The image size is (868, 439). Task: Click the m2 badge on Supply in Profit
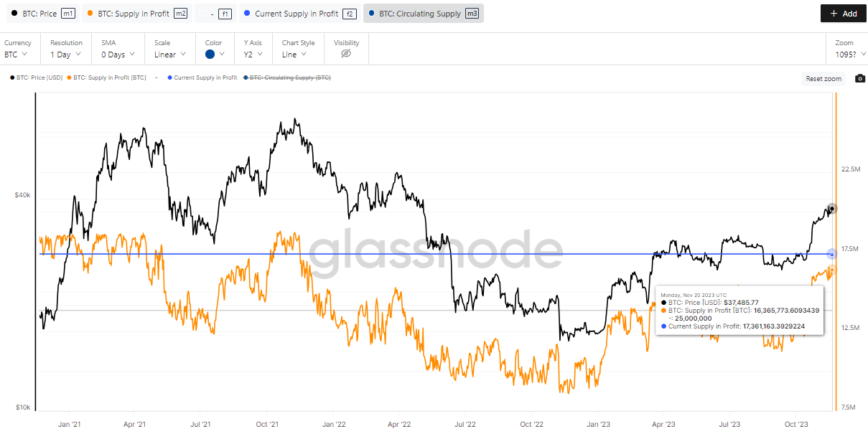tap(180, 14)
